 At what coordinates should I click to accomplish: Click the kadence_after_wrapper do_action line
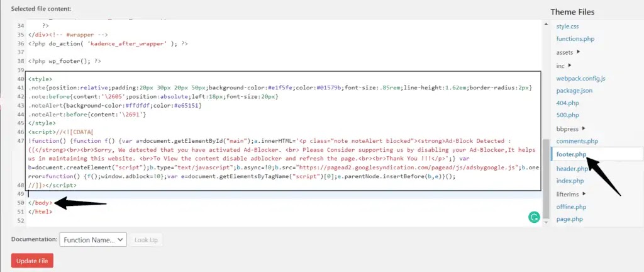coord(108,43)
